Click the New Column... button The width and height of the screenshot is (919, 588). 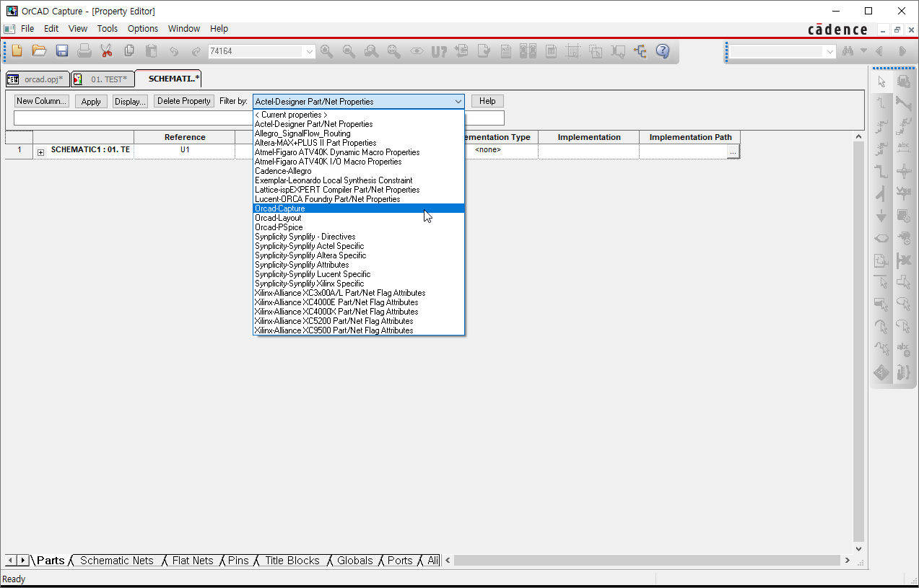pos(42,102)
